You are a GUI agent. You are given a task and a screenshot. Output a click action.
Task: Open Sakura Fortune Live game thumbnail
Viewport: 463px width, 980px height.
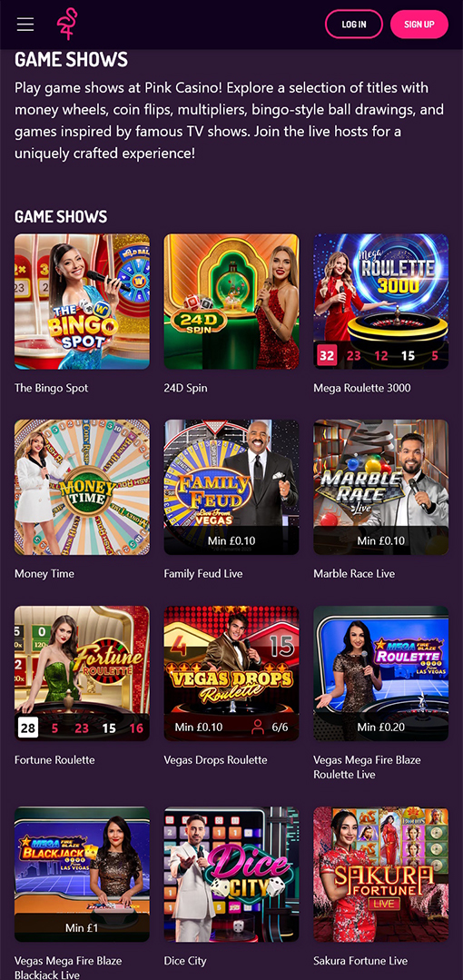coord(381,874)
